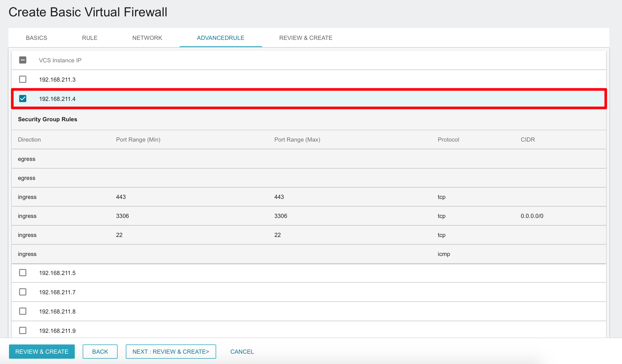Select the ADVANCEDRULE tab
622x364 pixels.
pos(221,38)
